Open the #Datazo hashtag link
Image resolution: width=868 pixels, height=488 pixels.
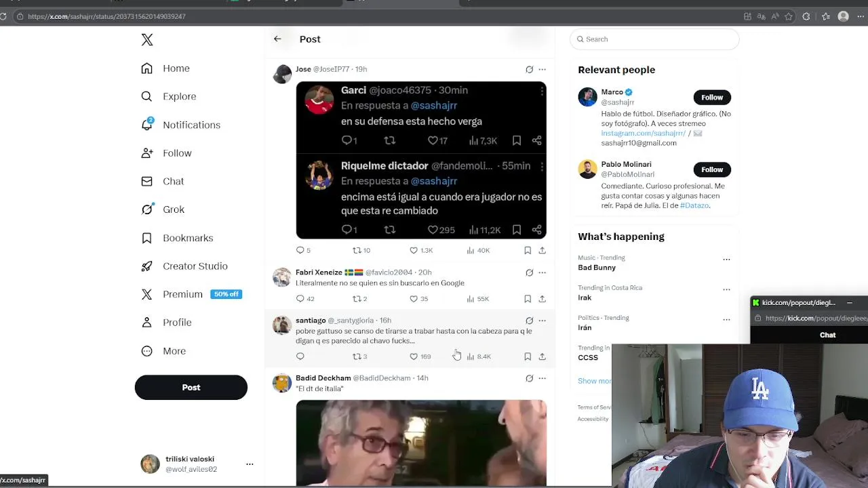pyautogui.click(x=694, y=205)
